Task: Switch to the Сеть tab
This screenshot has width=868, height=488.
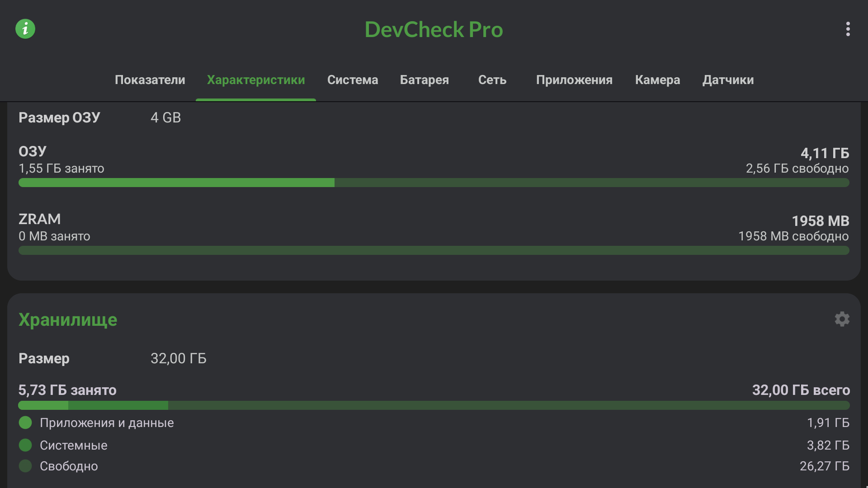Action: [492, 80]
